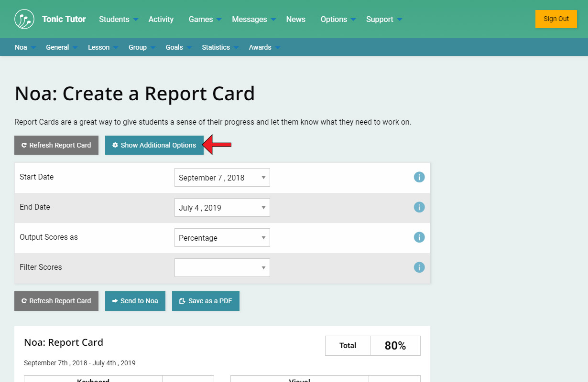Open the Games menu
Viewport: 588px width, 382px height.
pos(201,19)
